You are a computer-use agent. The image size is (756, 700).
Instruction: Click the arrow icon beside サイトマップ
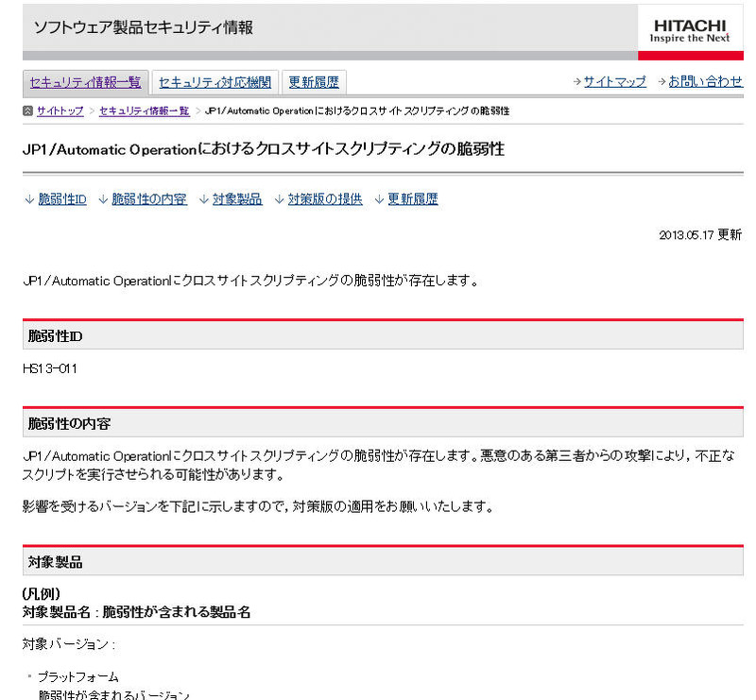tap(576, 82)
